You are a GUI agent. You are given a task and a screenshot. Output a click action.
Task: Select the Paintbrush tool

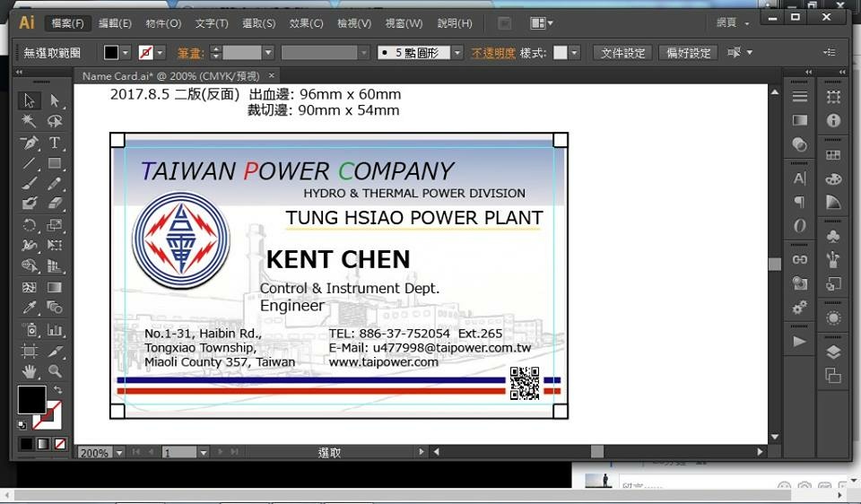coord(29,183)
